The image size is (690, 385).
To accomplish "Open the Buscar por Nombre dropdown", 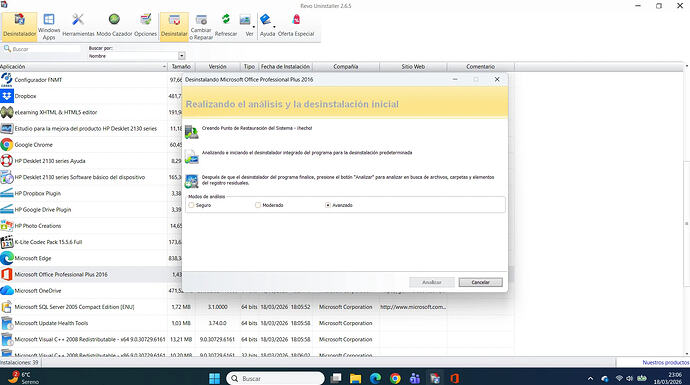I will coord(181,56).
